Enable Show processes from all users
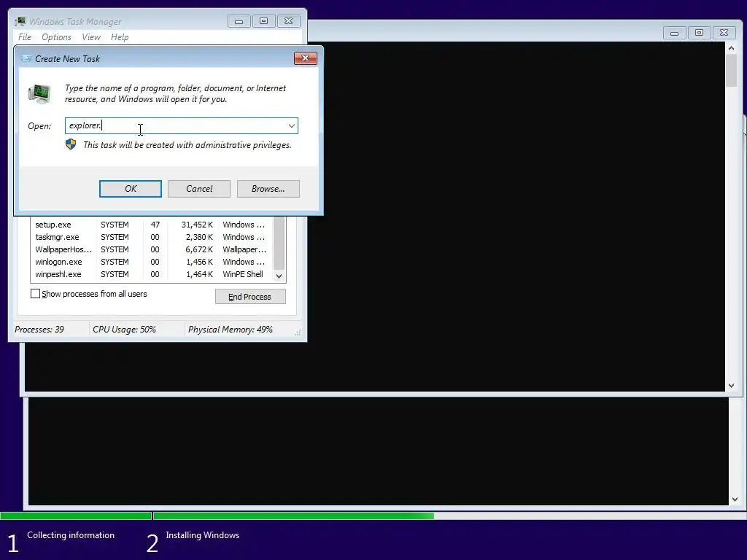 35,293
